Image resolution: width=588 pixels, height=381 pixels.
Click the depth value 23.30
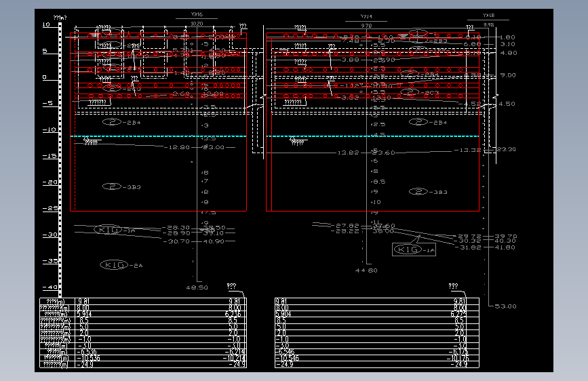506,149
